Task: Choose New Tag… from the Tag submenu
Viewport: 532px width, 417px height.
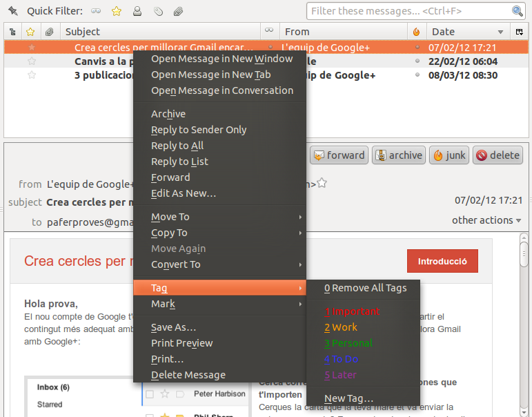Action: [x=348, y=398]
